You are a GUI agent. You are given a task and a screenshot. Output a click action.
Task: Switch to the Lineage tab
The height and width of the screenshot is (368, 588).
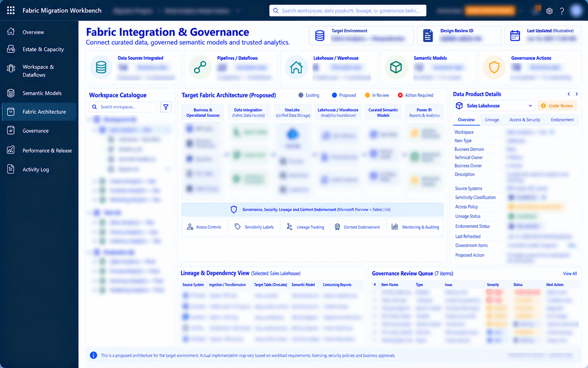[x=492, y=120]
